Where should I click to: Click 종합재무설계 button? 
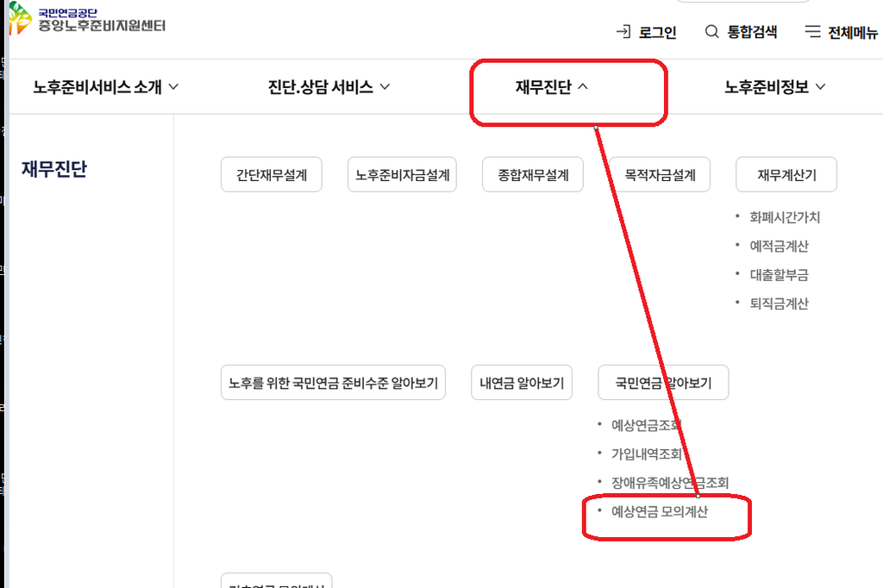point(533,175)
